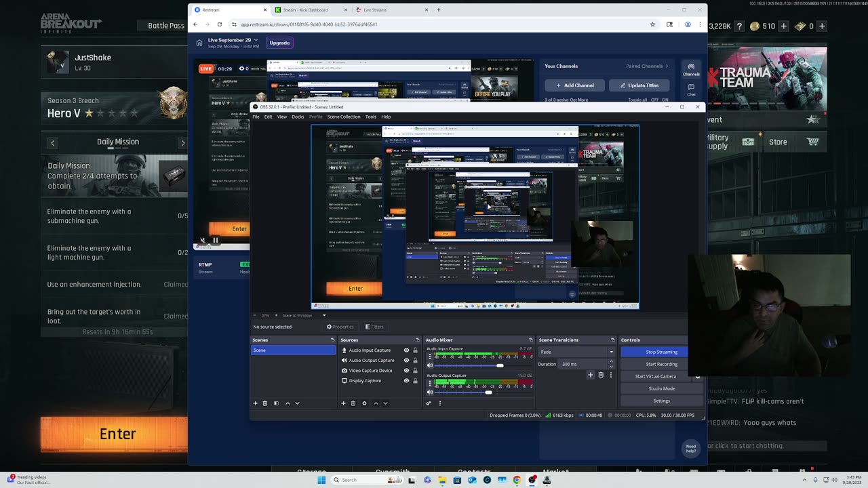The image size is (868, 488).
Task: Click the Upgrade button in Restream
Action: (x=279, y=43)
